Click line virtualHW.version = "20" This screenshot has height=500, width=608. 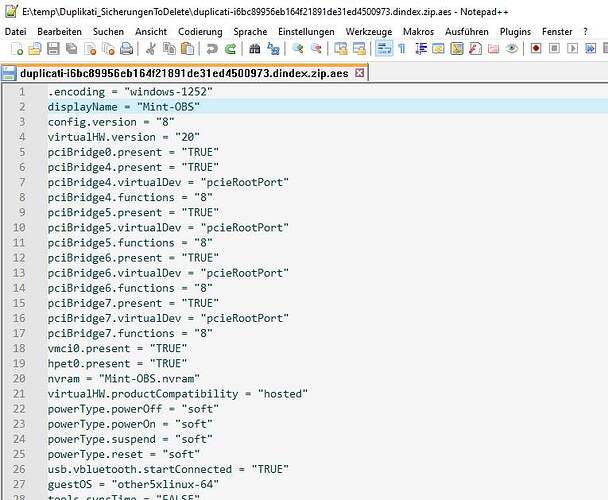(123, 137)
